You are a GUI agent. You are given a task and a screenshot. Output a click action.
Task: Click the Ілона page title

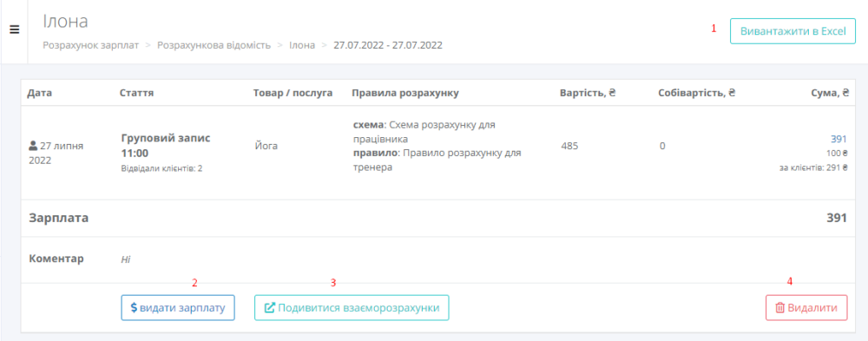pos(65,22)
